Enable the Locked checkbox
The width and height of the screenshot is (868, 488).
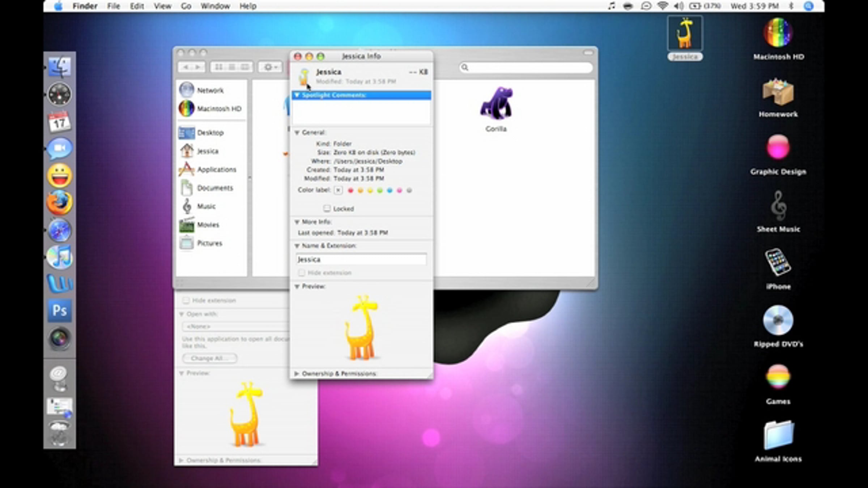(x=327, y=209)
